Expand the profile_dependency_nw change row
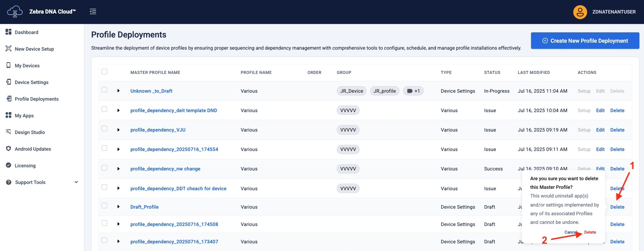The height and width of the screenshot is (251, 644). click(x=119, y=169)
